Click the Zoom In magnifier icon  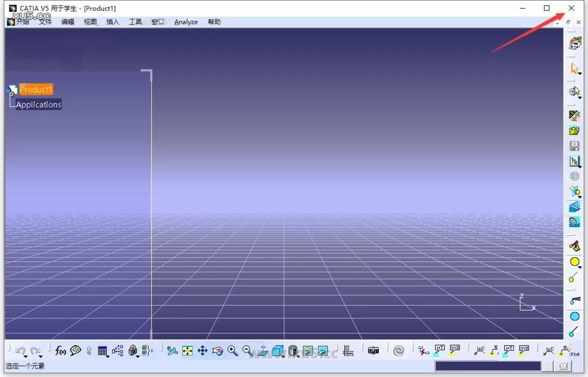click(x=232, y=351)
